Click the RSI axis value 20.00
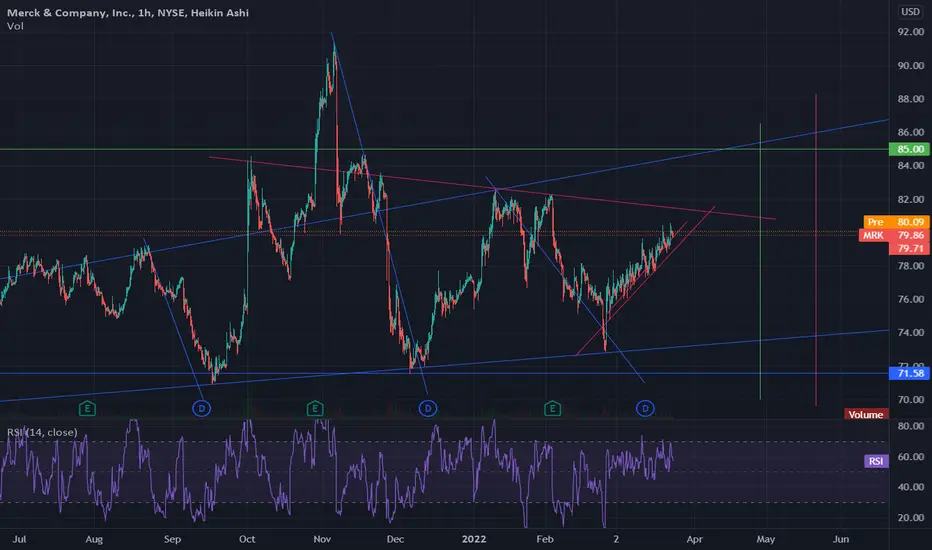 click(x=911, y=518)
